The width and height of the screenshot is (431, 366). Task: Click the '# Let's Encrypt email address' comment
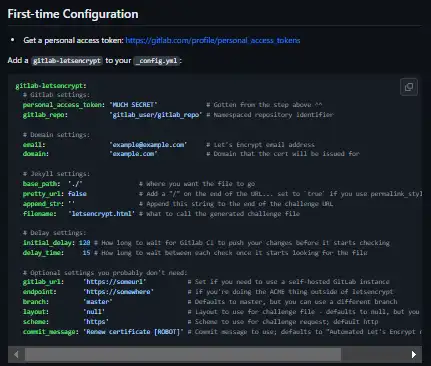coord(260,145)
